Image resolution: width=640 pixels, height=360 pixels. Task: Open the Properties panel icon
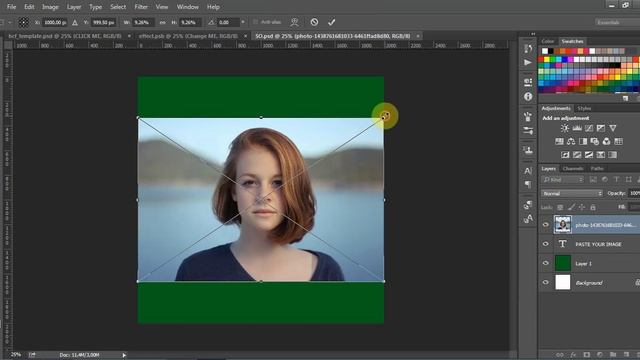(x=528, y=82)
